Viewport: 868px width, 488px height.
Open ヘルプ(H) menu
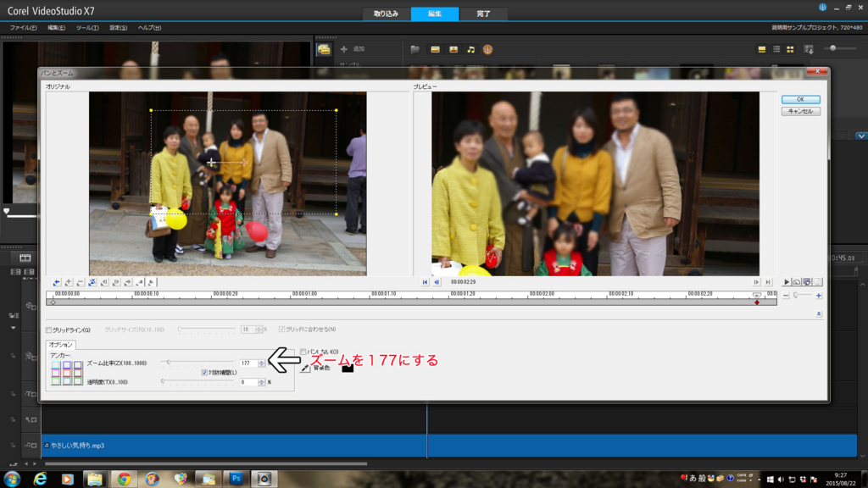point(149,28)
